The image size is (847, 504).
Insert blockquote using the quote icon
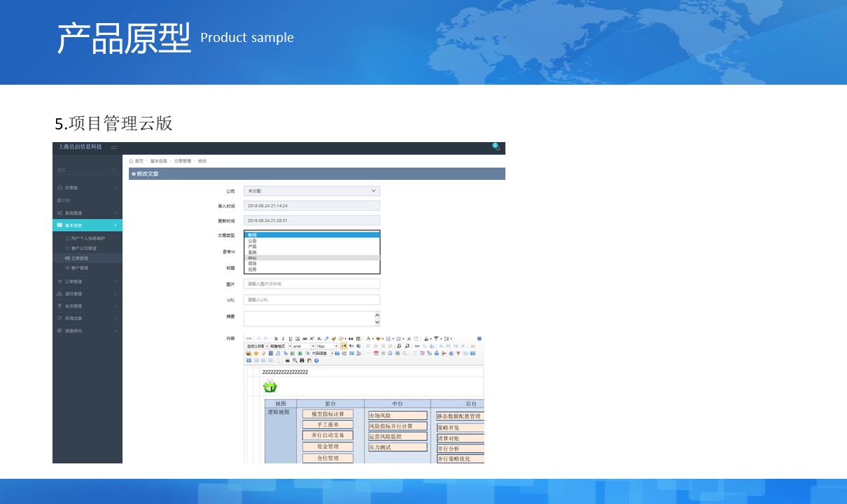click(x=351, y=339)
